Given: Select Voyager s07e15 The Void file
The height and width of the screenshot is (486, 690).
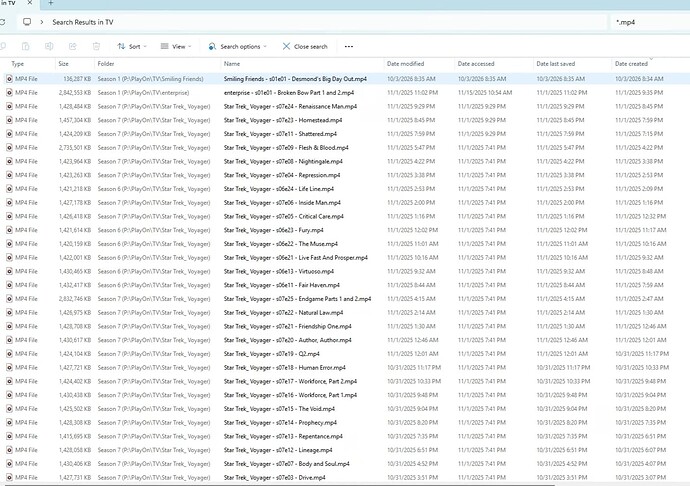Looking at the screenshot, I should [x=279, y=409].
